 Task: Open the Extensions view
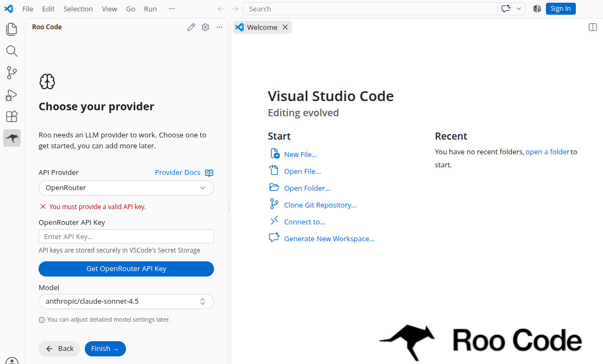11,116
